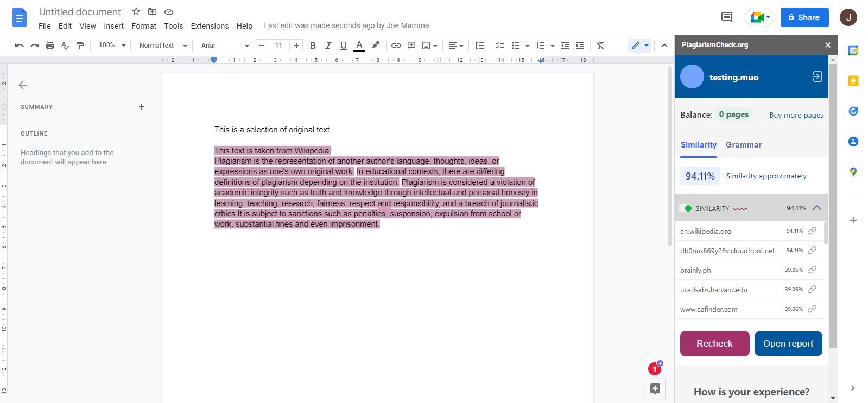This screenshot has height=403, width=868.
Task: Add a summary with the plus icon
Action: click(142, 107)
